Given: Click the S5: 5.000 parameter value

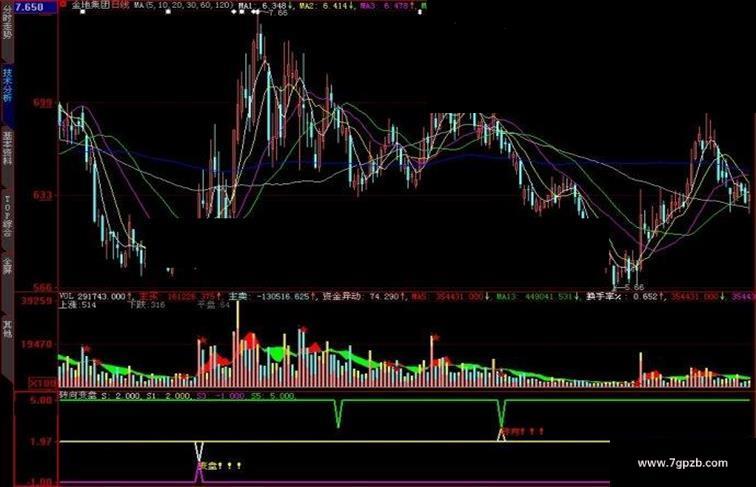Looking at the screenshot, I should coord(273,396).
